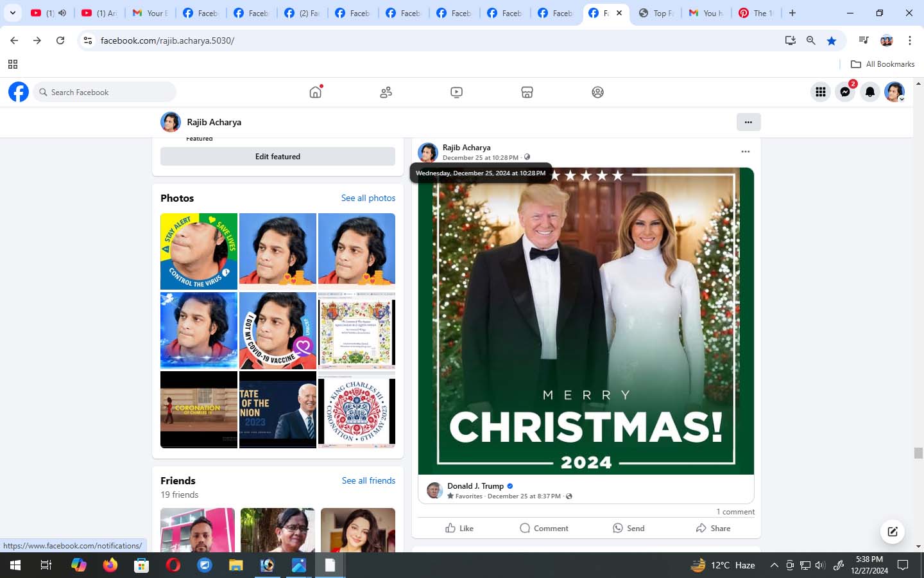This screenshot has width=924, height=578.
Task: Click the install app icon in address bar
Action: point(791,40)
